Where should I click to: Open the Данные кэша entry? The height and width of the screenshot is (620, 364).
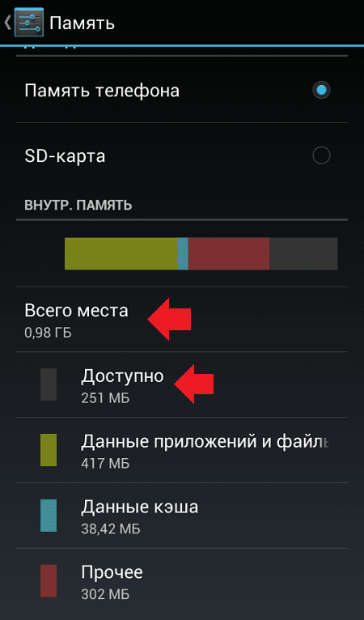coord(182,516)
